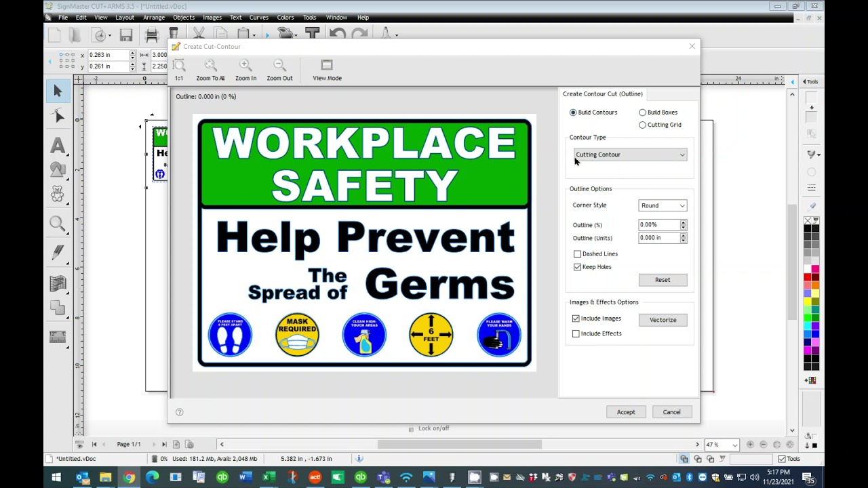Click the Outline (%) spinner arrows
The height and width of the screenshot is (488, 868).
[x=683, y=225]
